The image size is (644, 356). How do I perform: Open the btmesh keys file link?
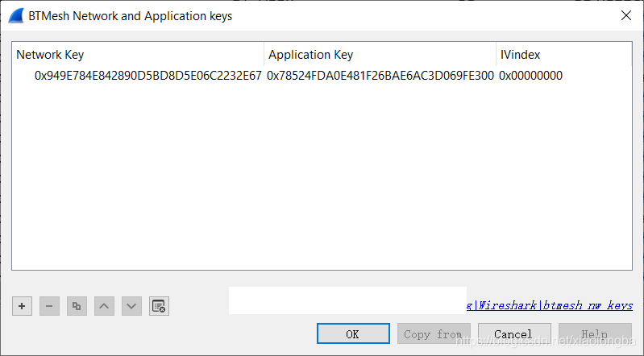(550, 306)
